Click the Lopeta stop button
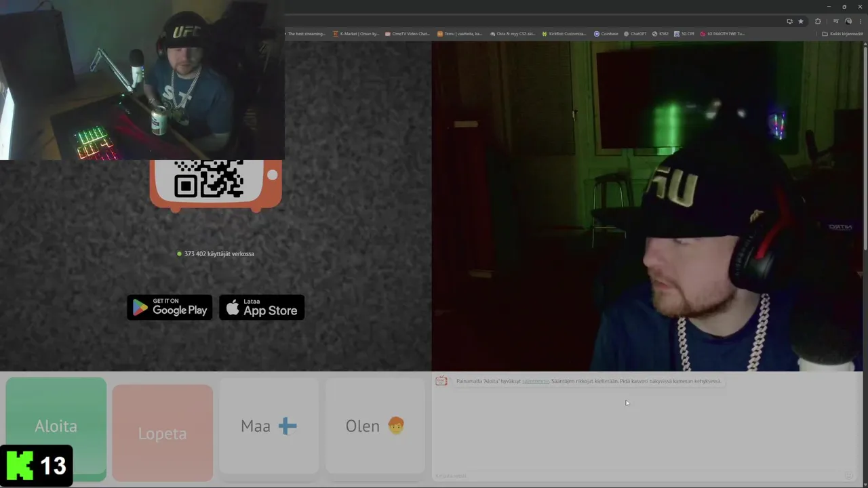 [x=162, y=432]
